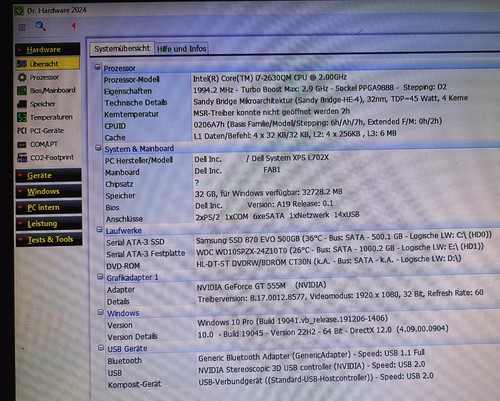Click the Chipsatz row label
The height and width of the screenshot is (401, 500).
coord(119,184)
